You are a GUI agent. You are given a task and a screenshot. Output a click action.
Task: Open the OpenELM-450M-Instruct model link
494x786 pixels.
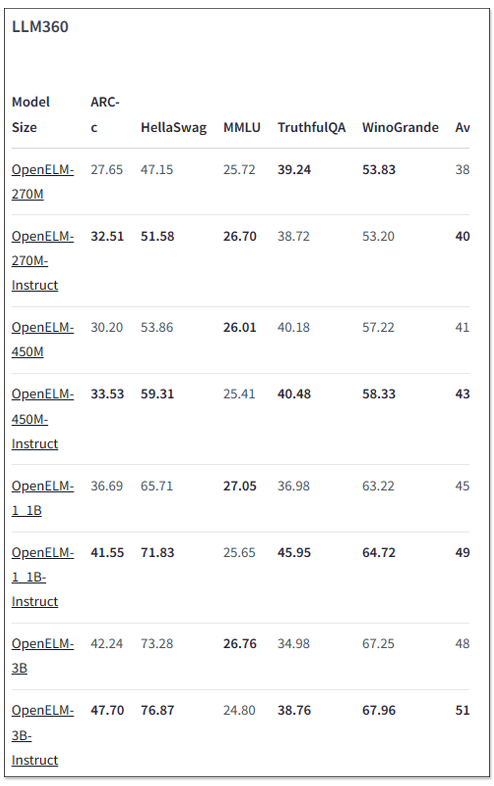tap(43, 419)
